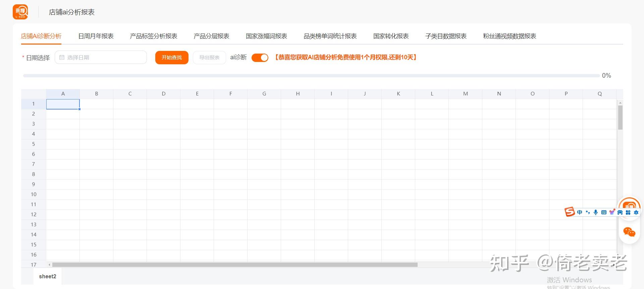Select column M header
Screen dimensions: 644x289
pos(466,94)
